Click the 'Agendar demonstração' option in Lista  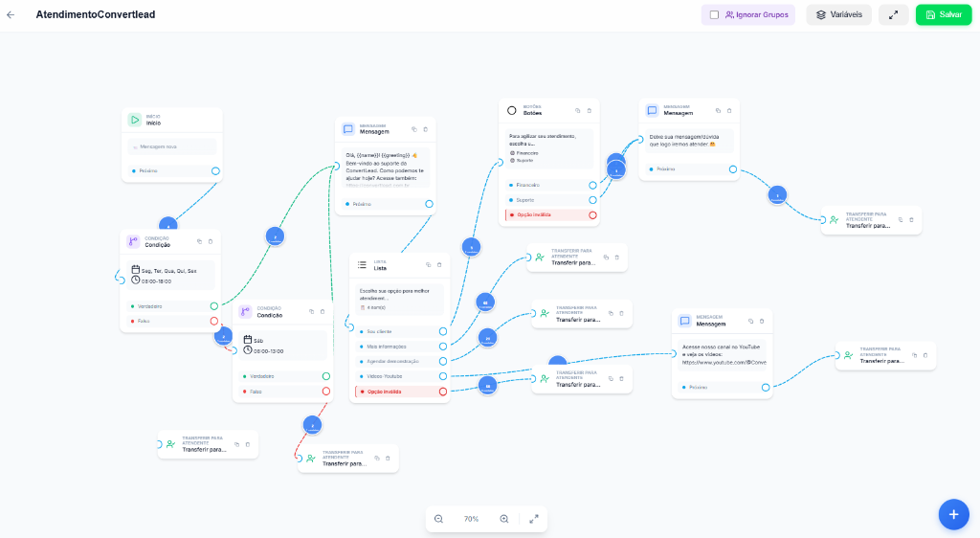(399, 362)
